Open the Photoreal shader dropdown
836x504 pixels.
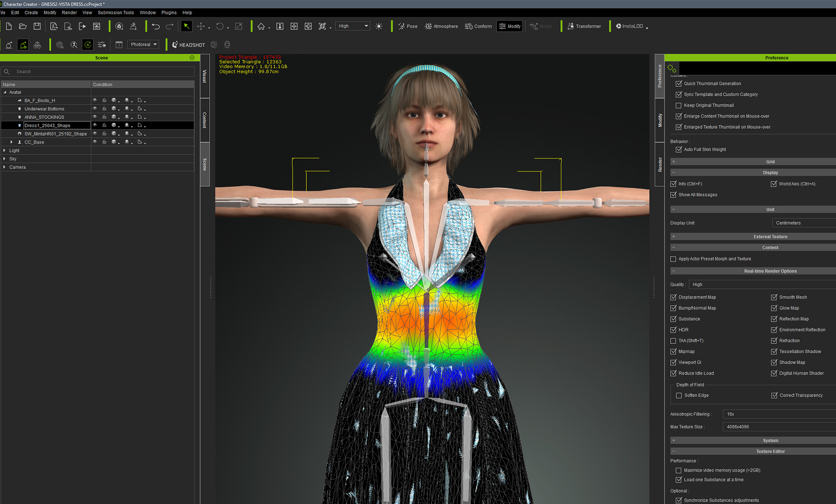coord(143,45)
